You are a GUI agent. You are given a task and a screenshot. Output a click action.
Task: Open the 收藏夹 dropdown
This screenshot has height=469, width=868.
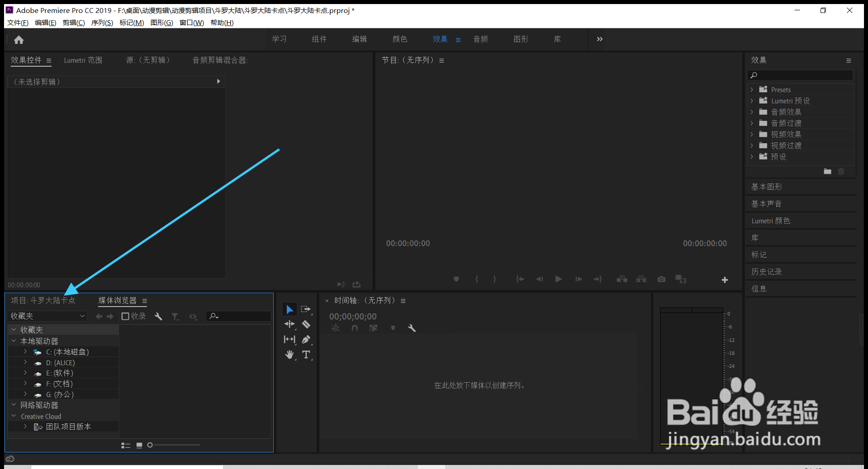(47, 316)
